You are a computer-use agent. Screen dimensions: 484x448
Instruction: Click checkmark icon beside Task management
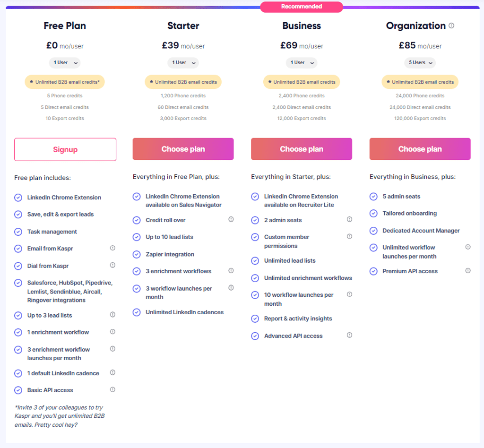[x=18, y=232]
